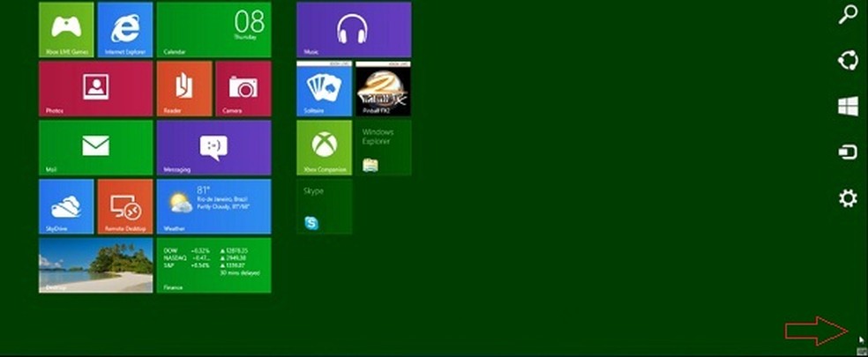Open the Xbox LIVE Games tile

point(66,29)
